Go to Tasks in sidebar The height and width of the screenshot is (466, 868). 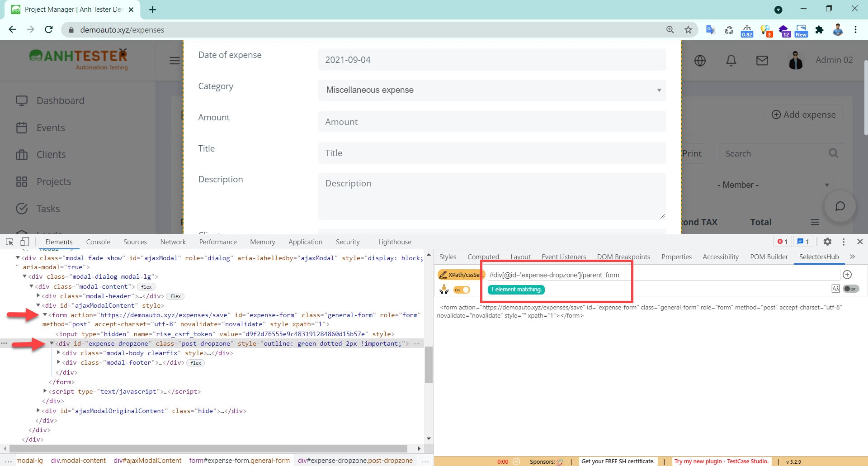tap(48, 209)
